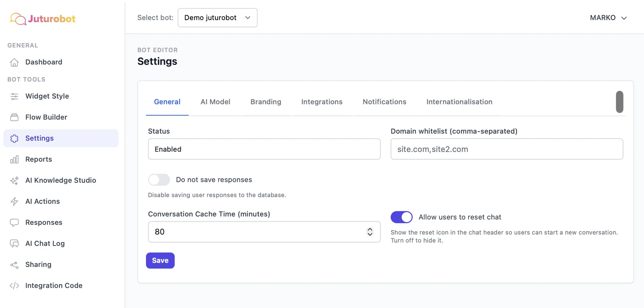
Task: Expand the MARKO user menu
Action: pos(608,18)
